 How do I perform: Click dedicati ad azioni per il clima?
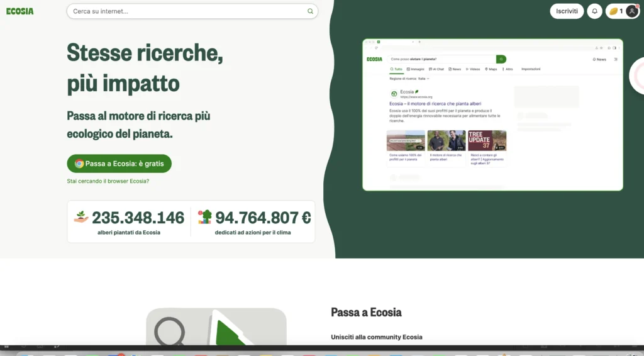[x=253, y=232]
